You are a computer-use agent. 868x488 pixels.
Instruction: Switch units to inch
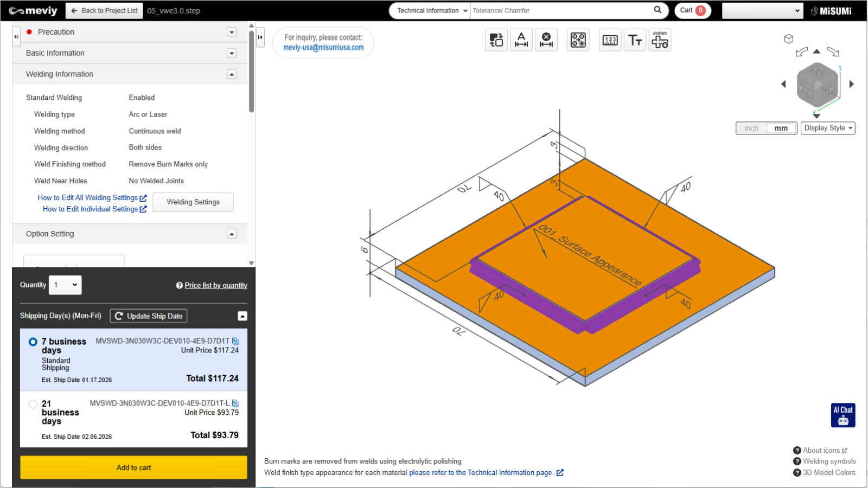coord(751,129)
